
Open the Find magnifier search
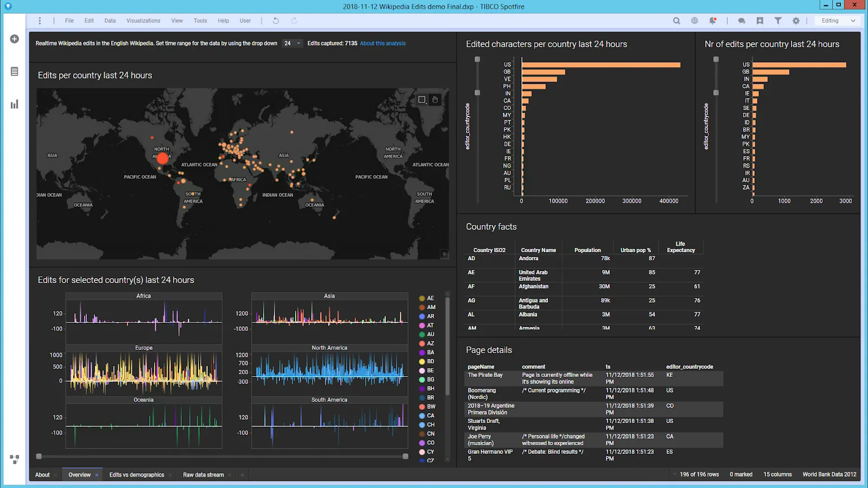point(676,21)
